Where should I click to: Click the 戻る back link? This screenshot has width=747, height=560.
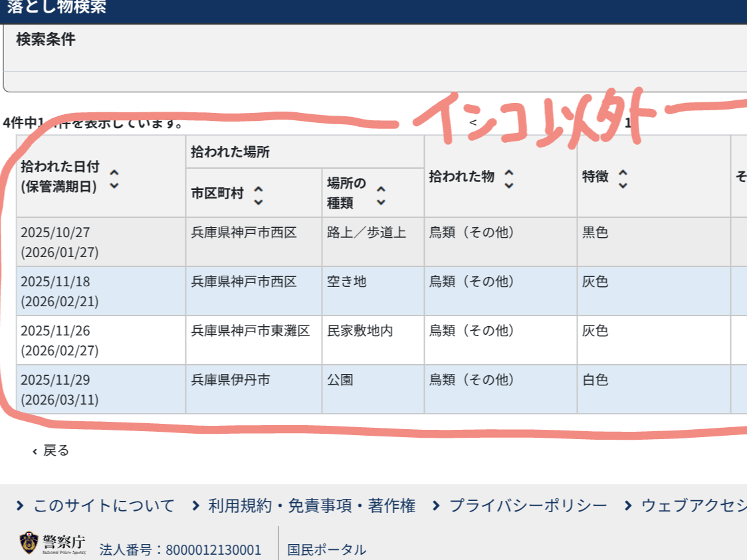coord(51,451)
